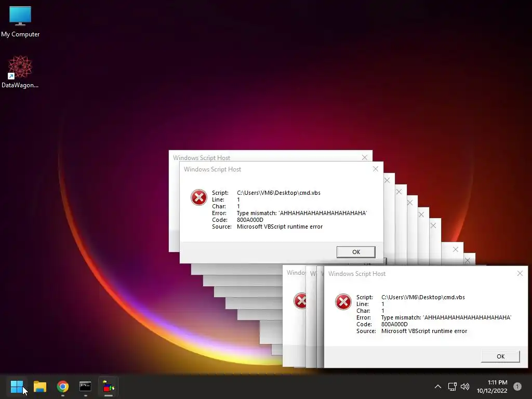Click the volume speaker tray icon
The image size is (532, 399).
point(465,387)
